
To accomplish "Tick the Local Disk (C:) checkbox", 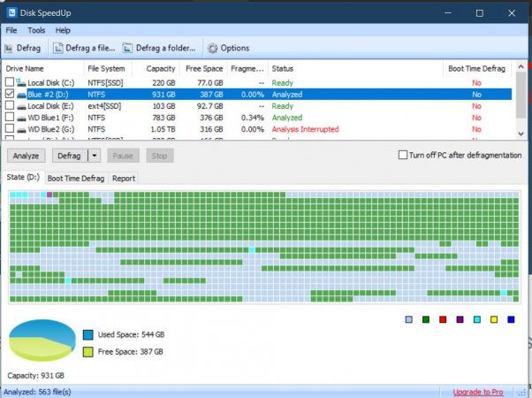I will (10, 82).
